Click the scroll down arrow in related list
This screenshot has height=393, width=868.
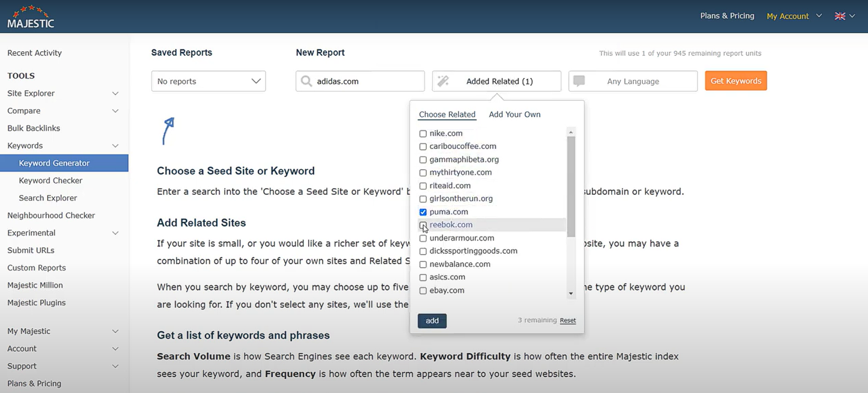[x=571, y=294]
